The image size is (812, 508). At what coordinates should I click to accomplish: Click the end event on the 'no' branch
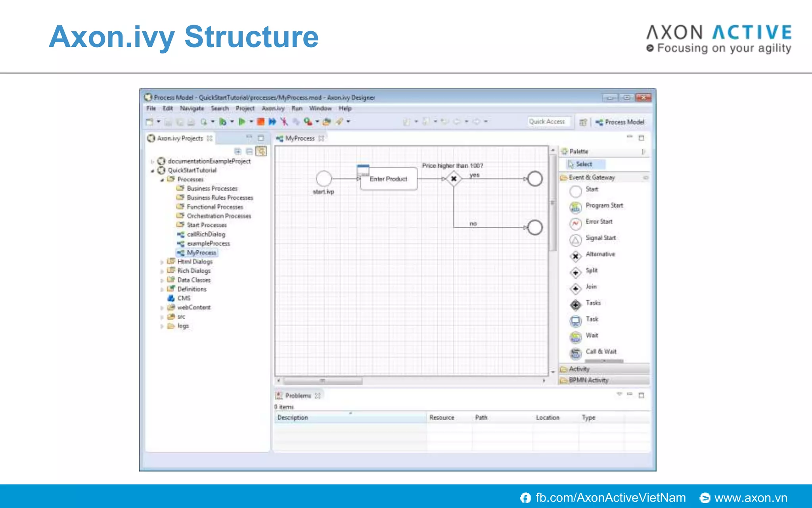pos(535,227)
